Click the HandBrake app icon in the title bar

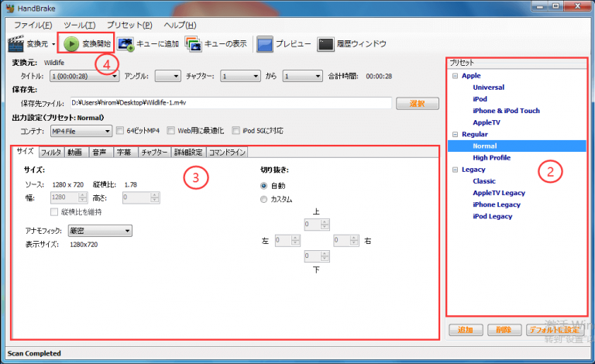(10, 8)
